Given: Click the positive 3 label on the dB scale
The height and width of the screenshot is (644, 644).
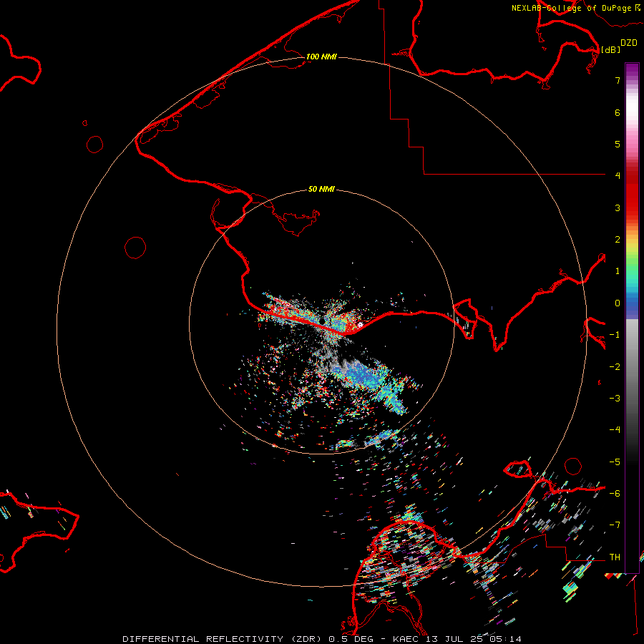Looking at the screenshot, I should coord(618,208).
